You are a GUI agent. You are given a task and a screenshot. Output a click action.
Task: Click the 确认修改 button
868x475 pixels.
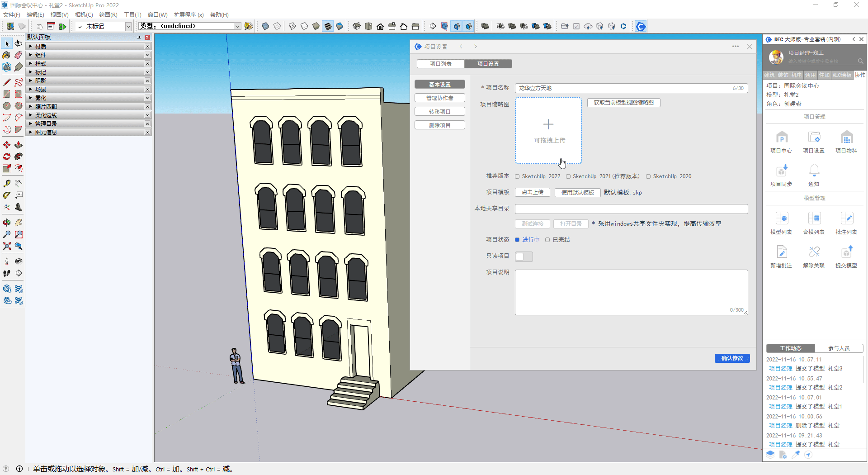[732, 358]
